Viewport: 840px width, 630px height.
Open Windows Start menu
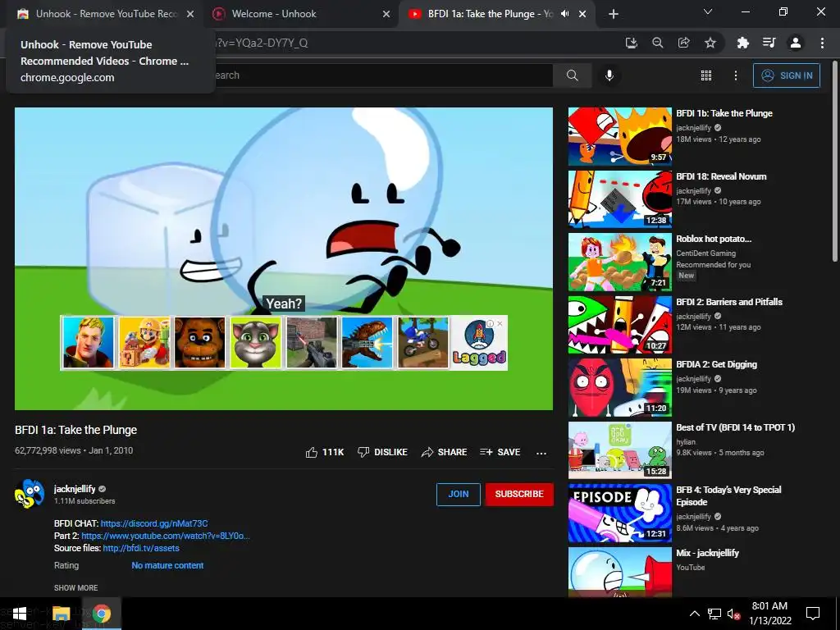(x=20, y=614)
